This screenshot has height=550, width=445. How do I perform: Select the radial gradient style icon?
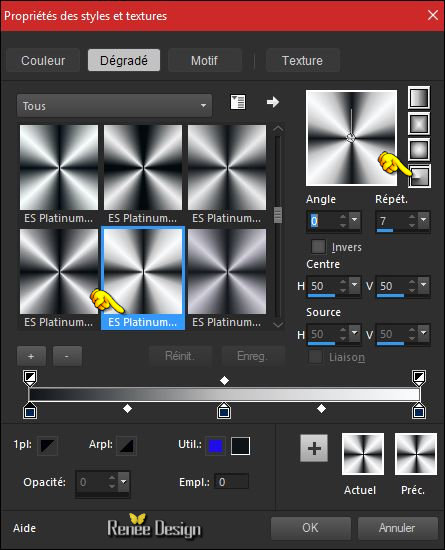point(420,175)
